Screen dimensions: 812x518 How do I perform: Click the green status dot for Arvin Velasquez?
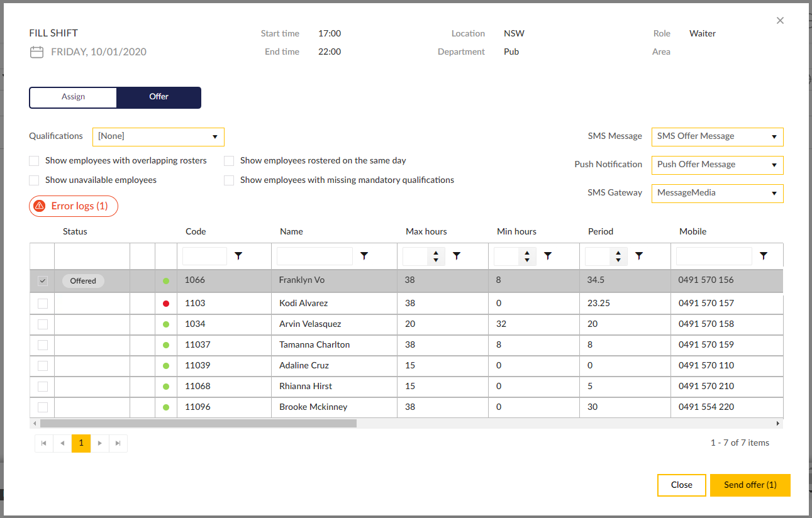166,324
